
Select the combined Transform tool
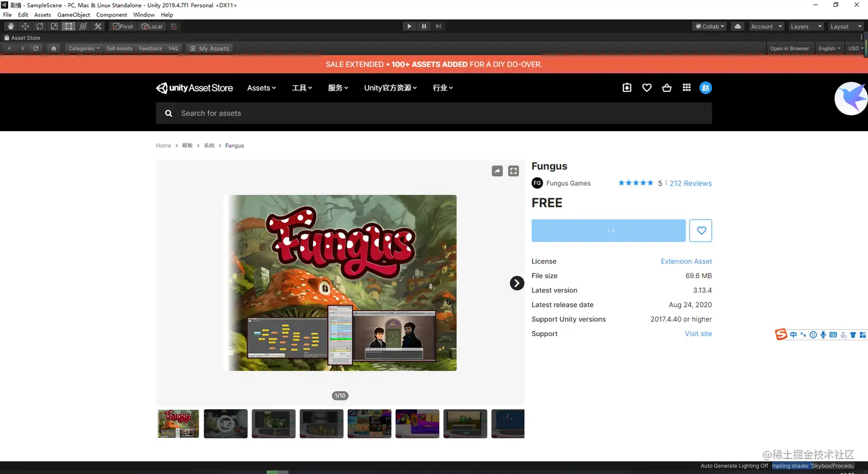83,26
